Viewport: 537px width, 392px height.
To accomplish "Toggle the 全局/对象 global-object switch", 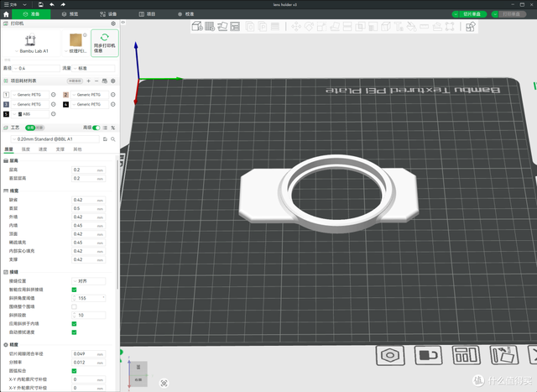I will [x=35, y=128].
